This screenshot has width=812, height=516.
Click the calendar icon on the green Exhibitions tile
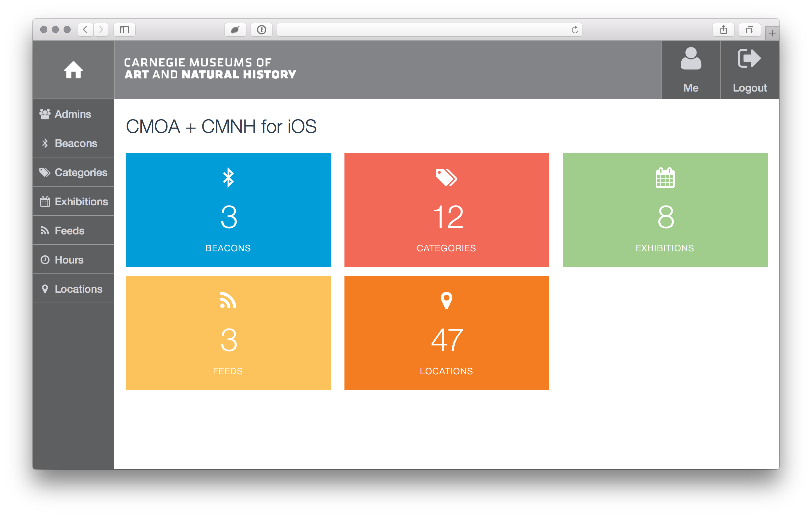[x=665, y=177]
